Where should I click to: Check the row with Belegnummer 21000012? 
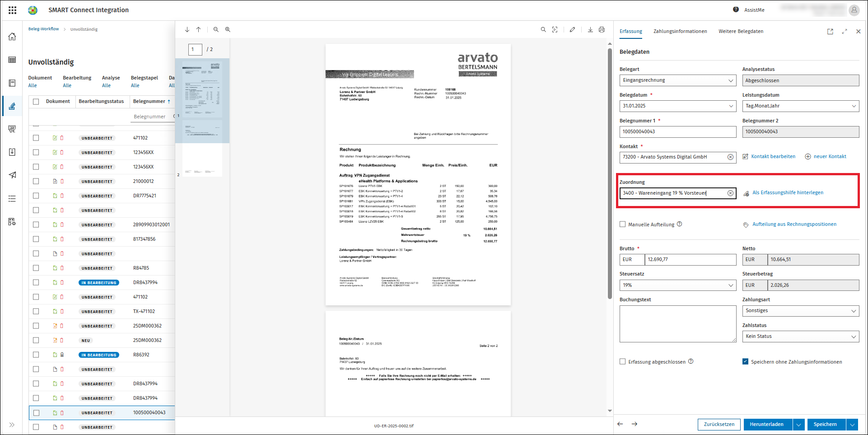pos(36,181)
